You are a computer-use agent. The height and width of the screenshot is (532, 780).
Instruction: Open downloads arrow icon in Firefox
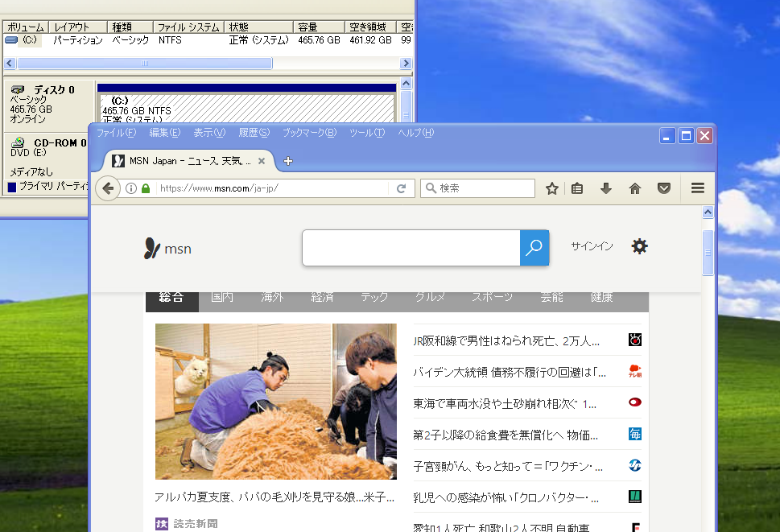point(606,188)
